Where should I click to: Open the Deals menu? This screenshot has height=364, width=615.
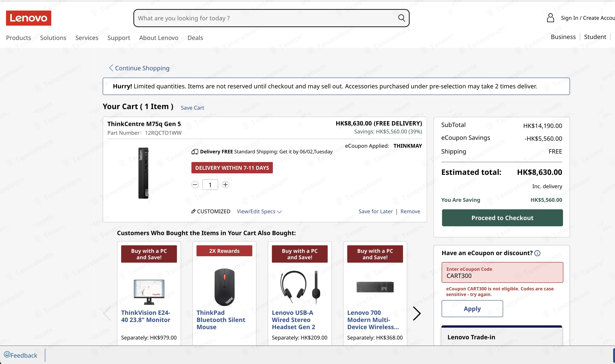(195, 38)
